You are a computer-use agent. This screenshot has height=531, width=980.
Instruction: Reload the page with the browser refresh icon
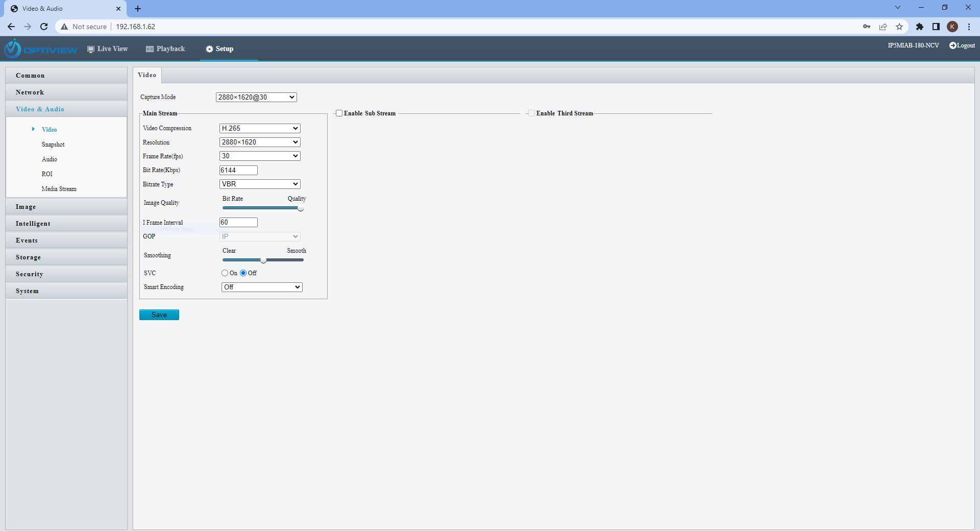click(x=44, y=27)
